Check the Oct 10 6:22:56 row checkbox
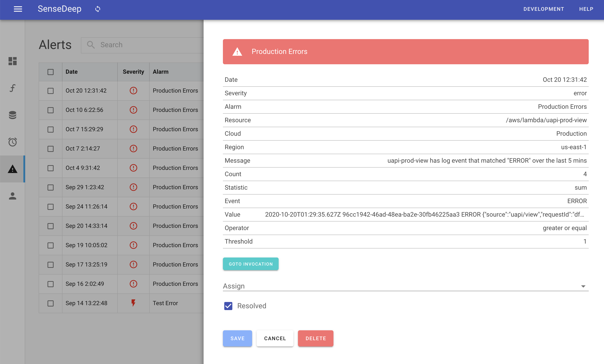The image size is (604, 364). pos(51,110)
